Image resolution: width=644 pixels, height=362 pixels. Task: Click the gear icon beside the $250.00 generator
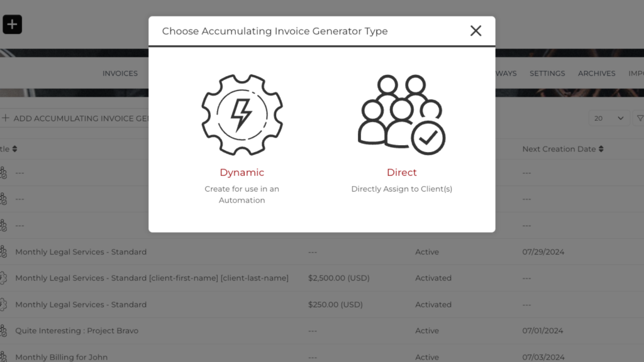(x=3, y=304)
